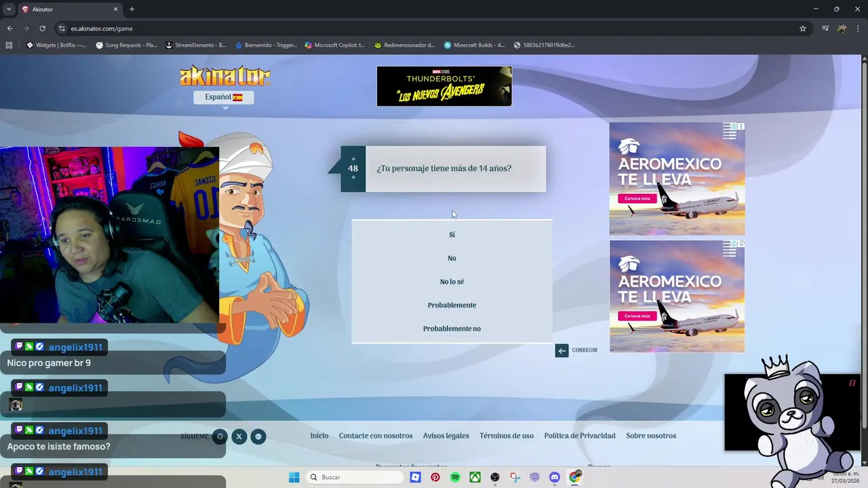Open the third Sígueme social icon

[258, 436]
